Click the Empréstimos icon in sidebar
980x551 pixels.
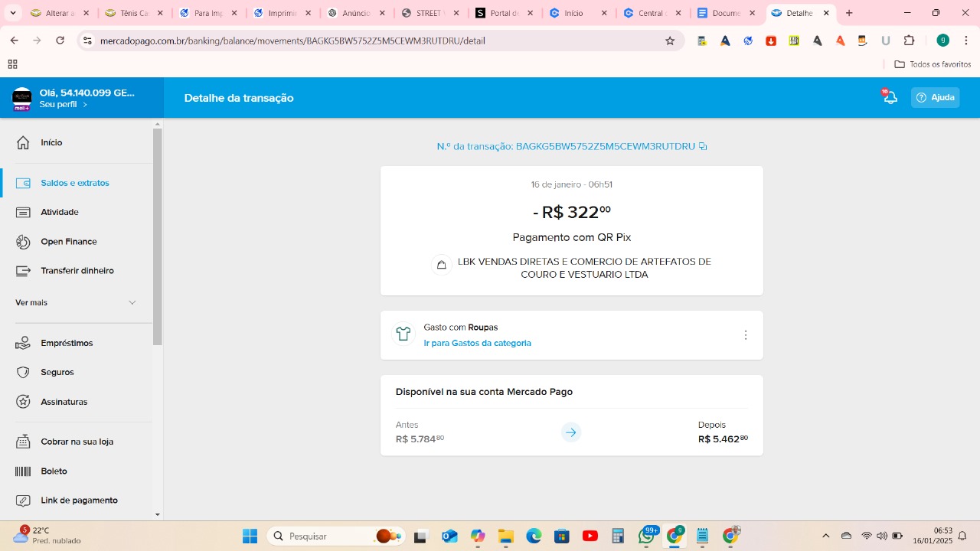click(23, 343)
